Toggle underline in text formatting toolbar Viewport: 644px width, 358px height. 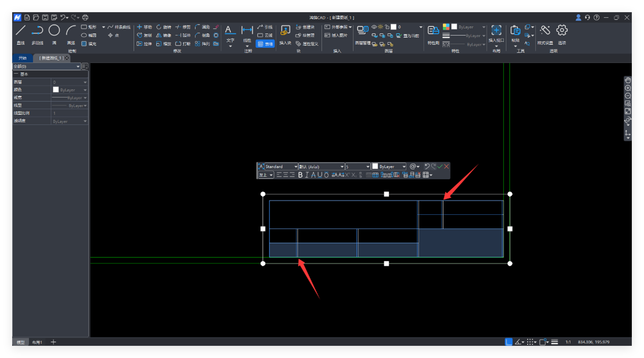tap(320, 175)
